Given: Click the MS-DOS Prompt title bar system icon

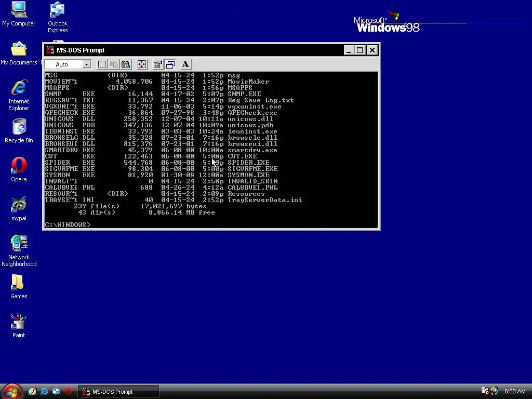Looking at the screenshot, I should pos(50,50).
